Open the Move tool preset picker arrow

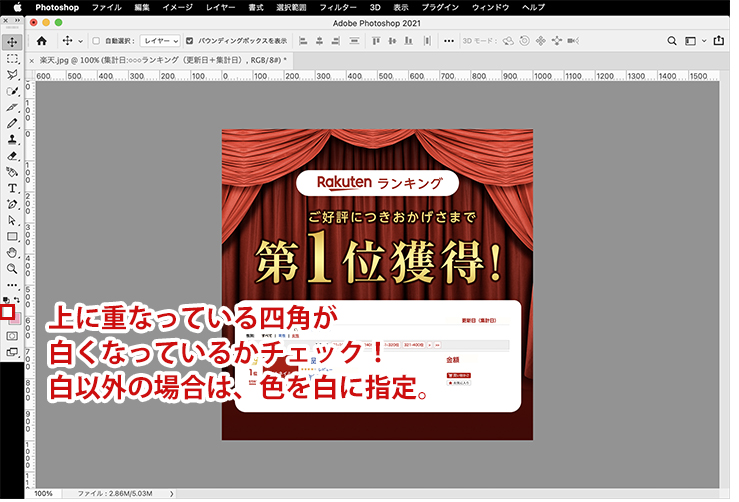point(80,41)
